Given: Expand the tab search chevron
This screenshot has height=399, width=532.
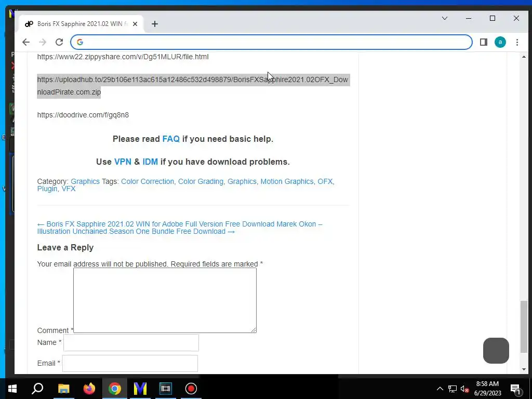Looking at the screenshot, I should coord(445,18).
